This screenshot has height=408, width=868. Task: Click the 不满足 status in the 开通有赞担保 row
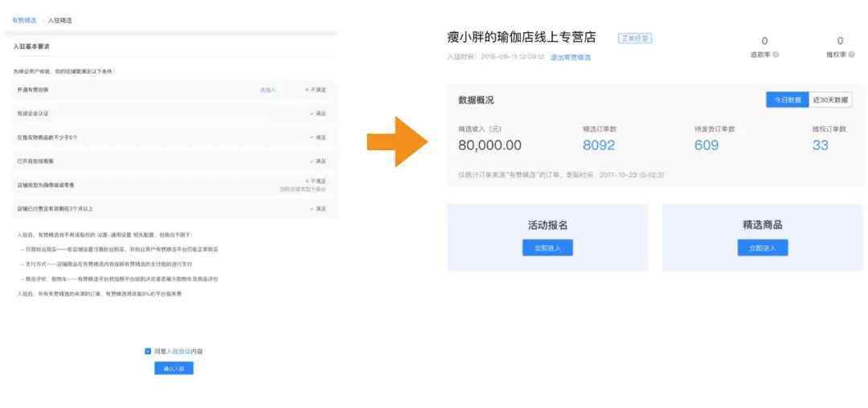point(315,89)
